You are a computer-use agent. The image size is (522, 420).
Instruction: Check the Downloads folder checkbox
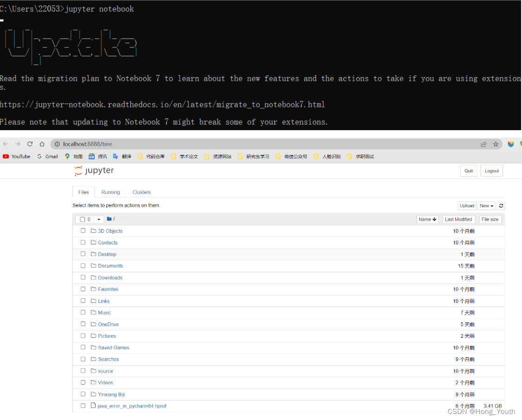(83, 277)
